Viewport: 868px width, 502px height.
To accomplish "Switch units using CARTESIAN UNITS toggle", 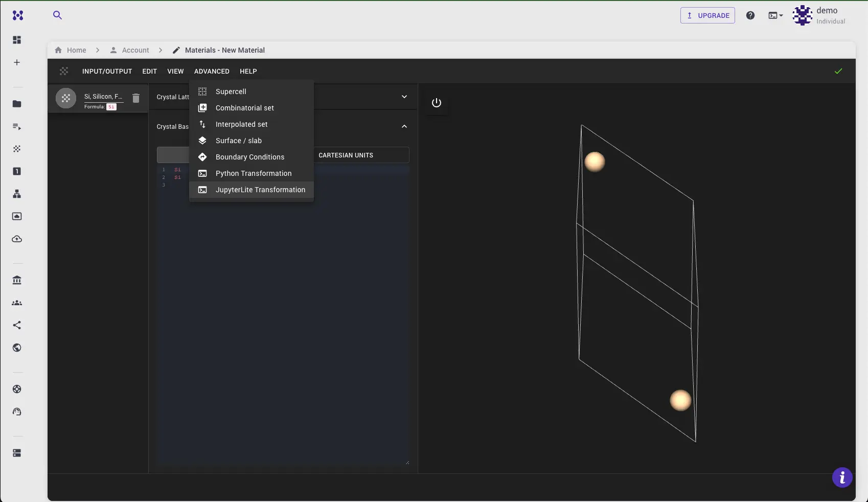I will [x=346, y=155].
